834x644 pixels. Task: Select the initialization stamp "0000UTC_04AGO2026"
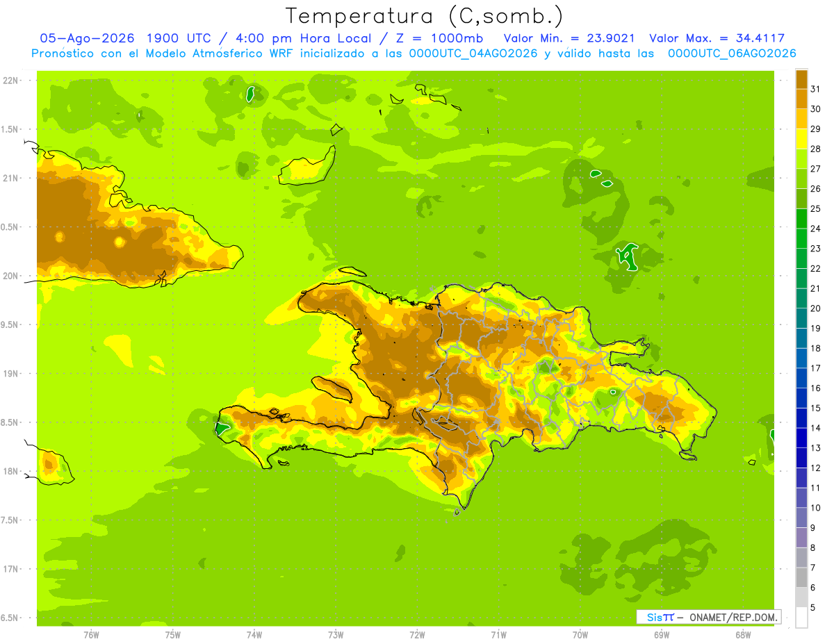click(x=473, y=53)
